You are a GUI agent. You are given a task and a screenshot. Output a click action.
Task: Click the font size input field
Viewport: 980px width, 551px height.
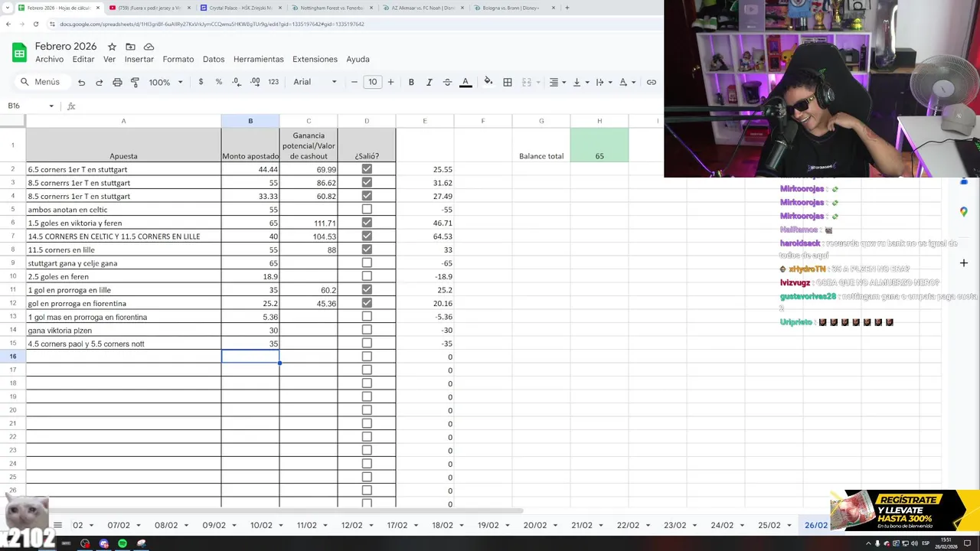[372, 82]
